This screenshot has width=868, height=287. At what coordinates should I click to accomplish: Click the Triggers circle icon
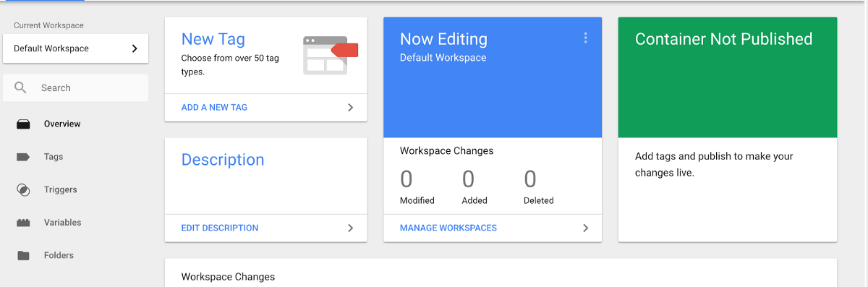(23, 190)
